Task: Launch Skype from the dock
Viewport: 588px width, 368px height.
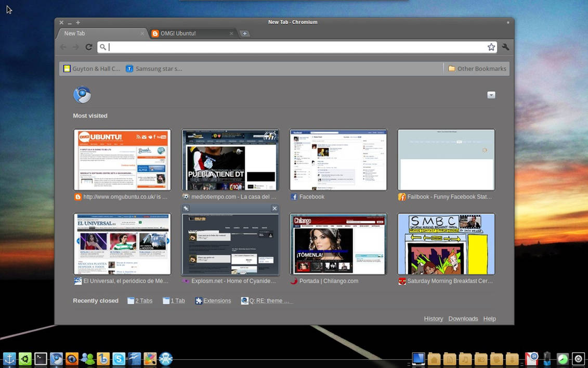Action: [x=119, y=359]
